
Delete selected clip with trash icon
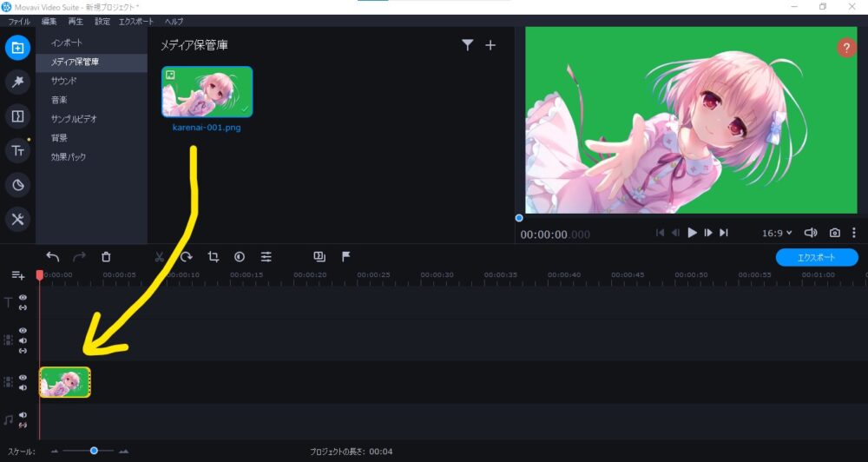click(x=106, y=256)
